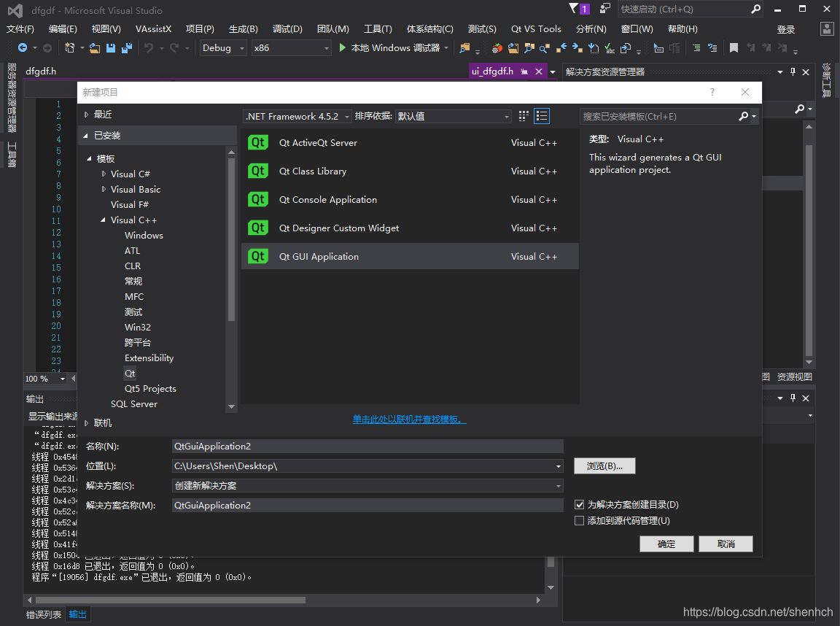This screenshot has height=626, width=840.
Task: Click the account avatar icon
Action: pos(827,29)
